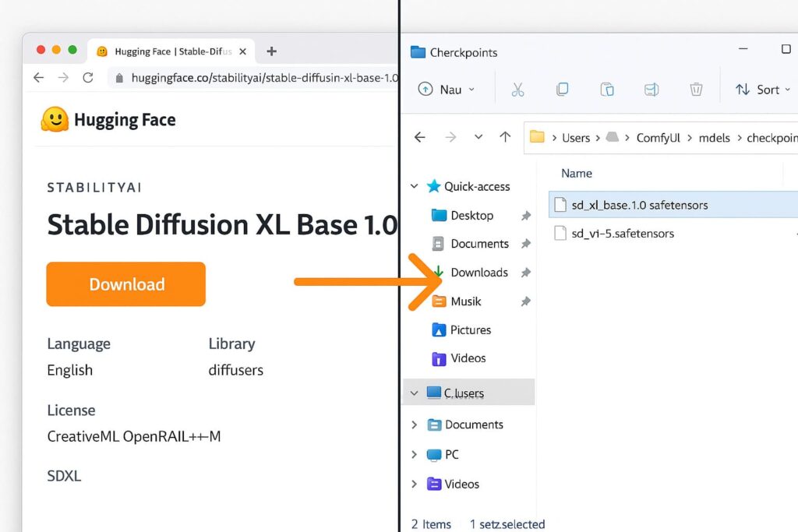Click the SDXL tag
Image resolution: width=798 pixels, height=532 pixels.
(x=64, y=476)
